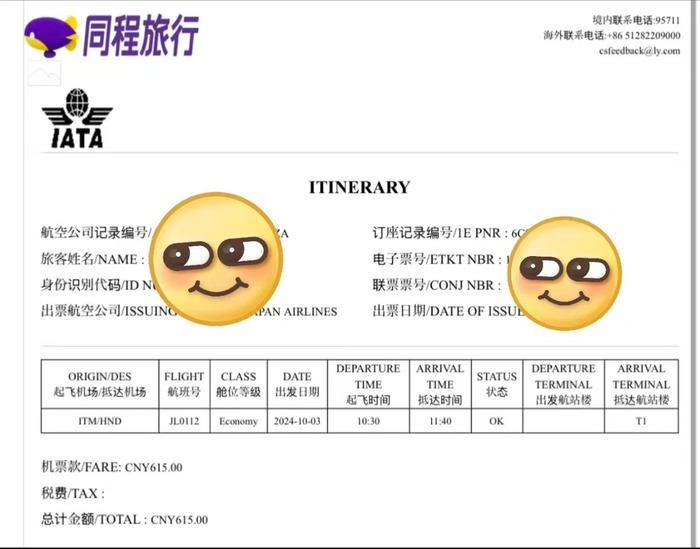Select the T1 arrival terminal cell
The height and width of the screenshot is (549, 700).
641,421
